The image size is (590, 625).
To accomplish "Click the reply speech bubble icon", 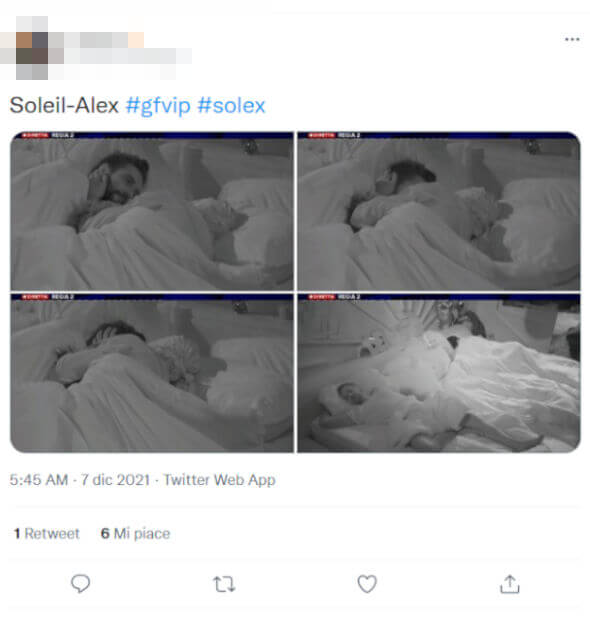I will click(81, 584).
